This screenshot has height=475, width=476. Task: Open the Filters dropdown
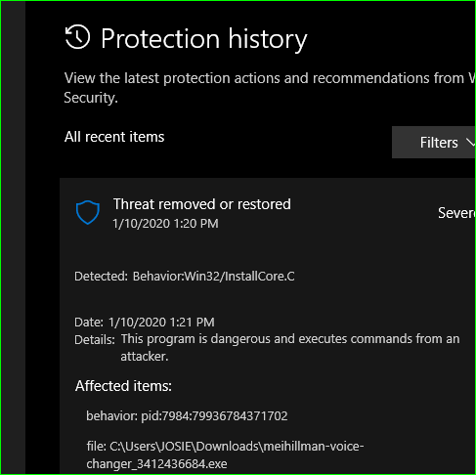pyautogui.click(x=434, y=143)
